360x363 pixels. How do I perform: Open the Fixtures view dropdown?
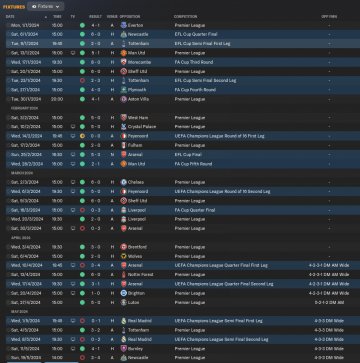46,6
